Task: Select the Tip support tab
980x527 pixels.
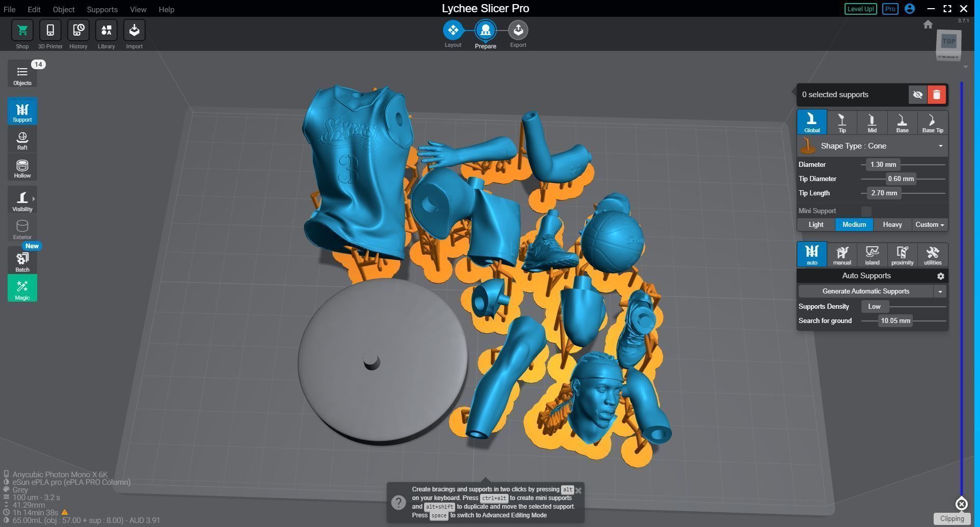Action: (x=842, y=123)
